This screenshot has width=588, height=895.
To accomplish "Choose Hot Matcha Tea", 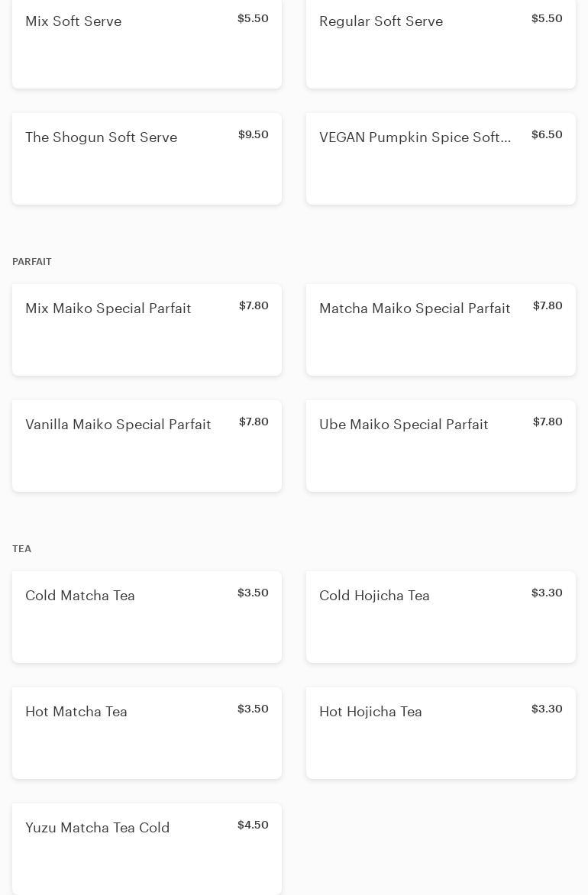I will (x=147, y=733).
